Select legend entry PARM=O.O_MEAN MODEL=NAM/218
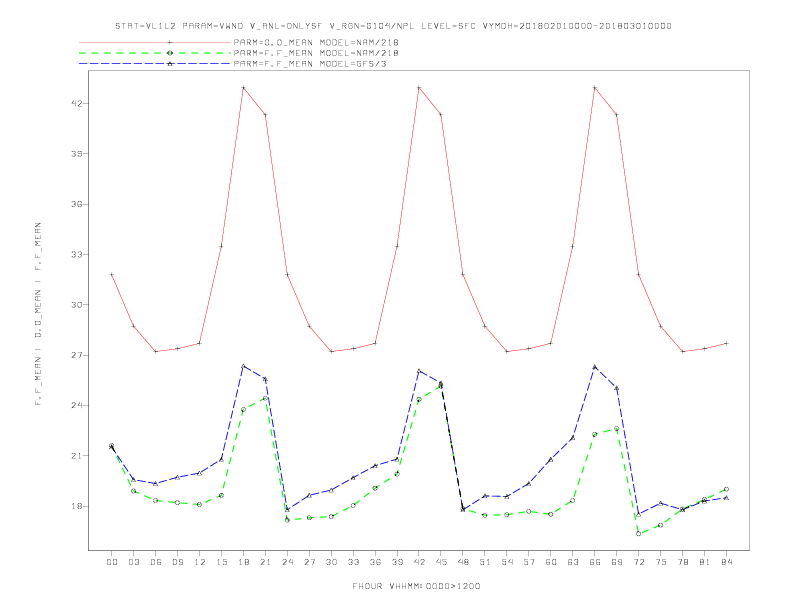The width and height of the screenshot is (792, 612). click(316, 42)
